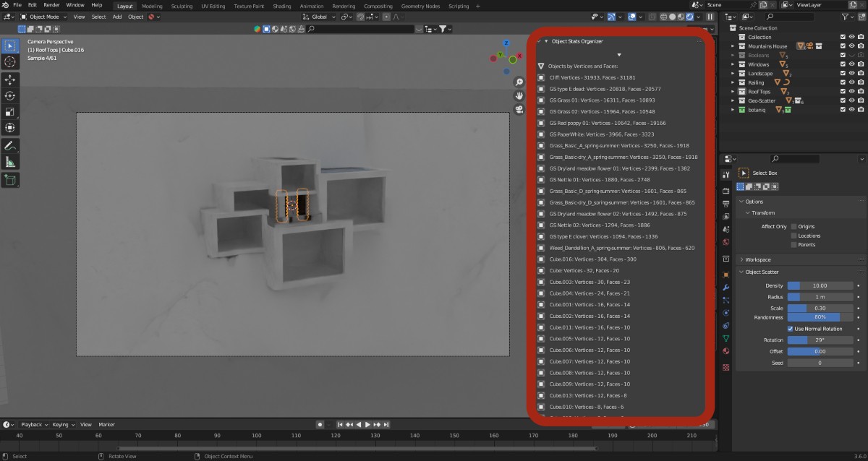
Task: Activate the Move tool
Action: point(10,79)
